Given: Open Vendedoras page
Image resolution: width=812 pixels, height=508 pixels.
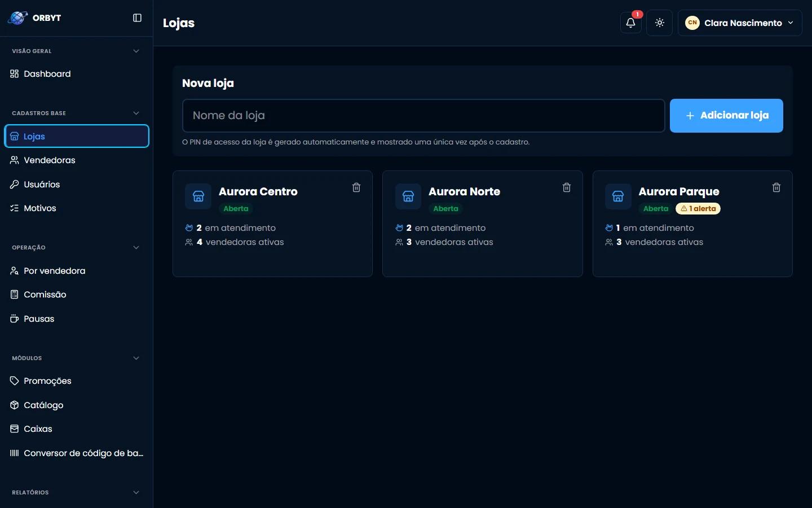Looking at the screenshot, I should click(x=77, y=160).
